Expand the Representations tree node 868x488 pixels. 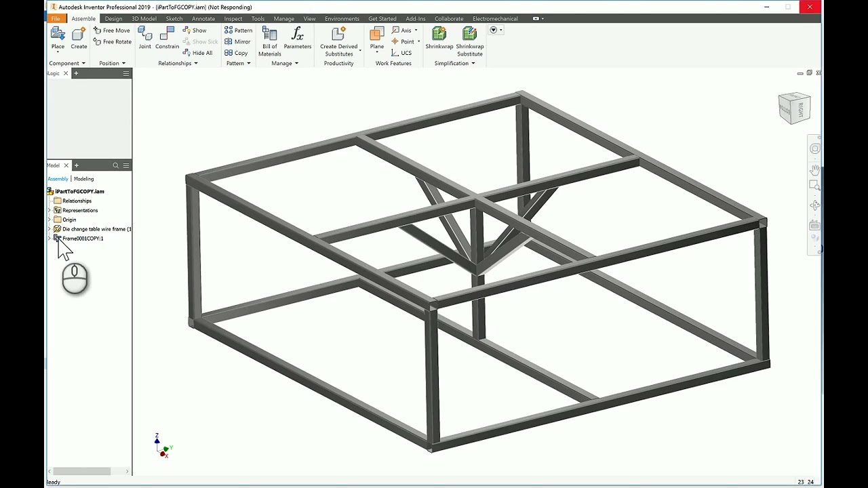50,210
